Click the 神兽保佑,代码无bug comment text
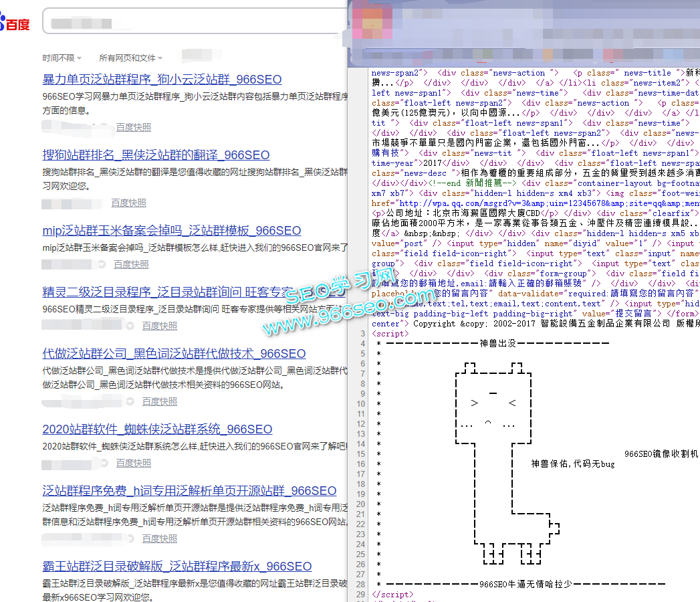The height and width of the screenshot is (602, 700). [573, 464]
